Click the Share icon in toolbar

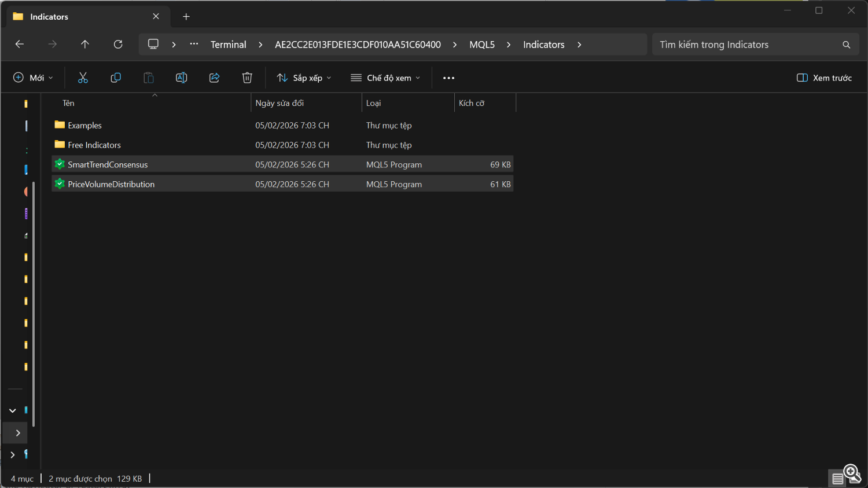(x=214, y=78)
